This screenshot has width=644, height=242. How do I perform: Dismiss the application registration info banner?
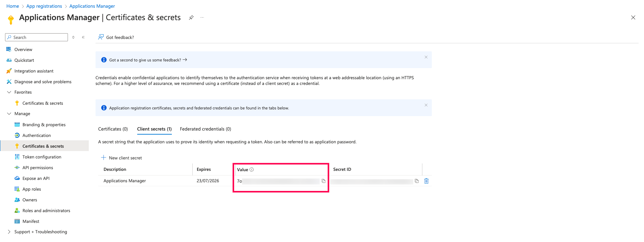click(x=426, y=105)
